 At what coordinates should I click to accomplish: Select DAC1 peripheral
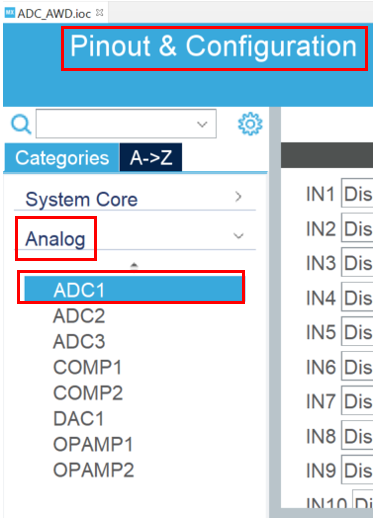coord(78,418)
